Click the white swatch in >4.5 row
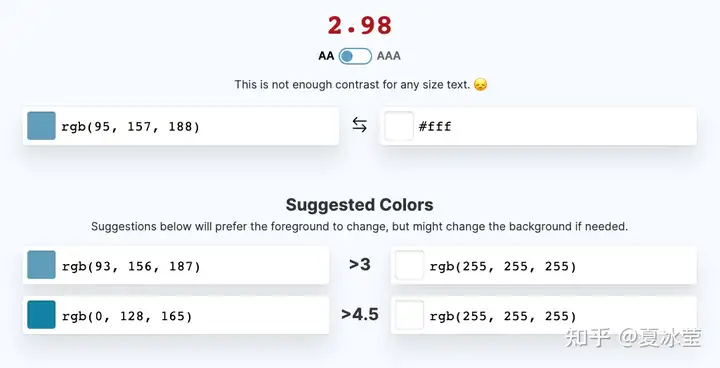The height and width of the screenshot is (368, 720). click(409, 315)
